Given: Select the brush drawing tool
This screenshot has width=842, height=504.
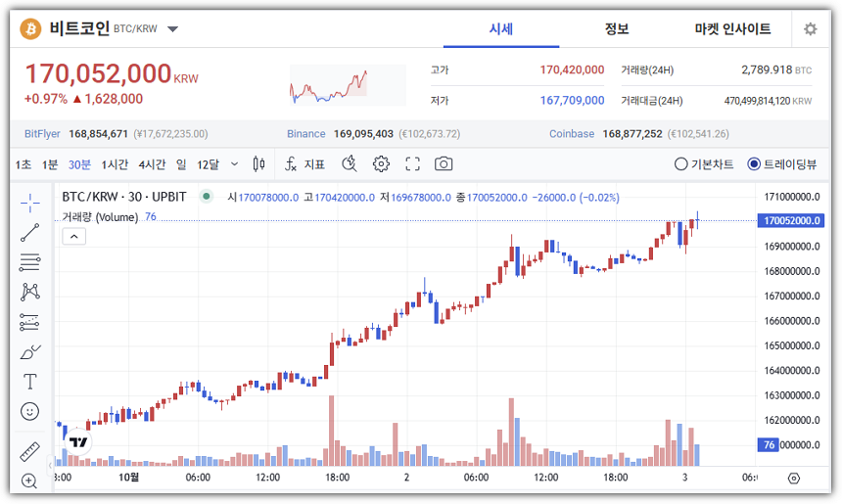Looking at the screenshot, I should point(30,352).
